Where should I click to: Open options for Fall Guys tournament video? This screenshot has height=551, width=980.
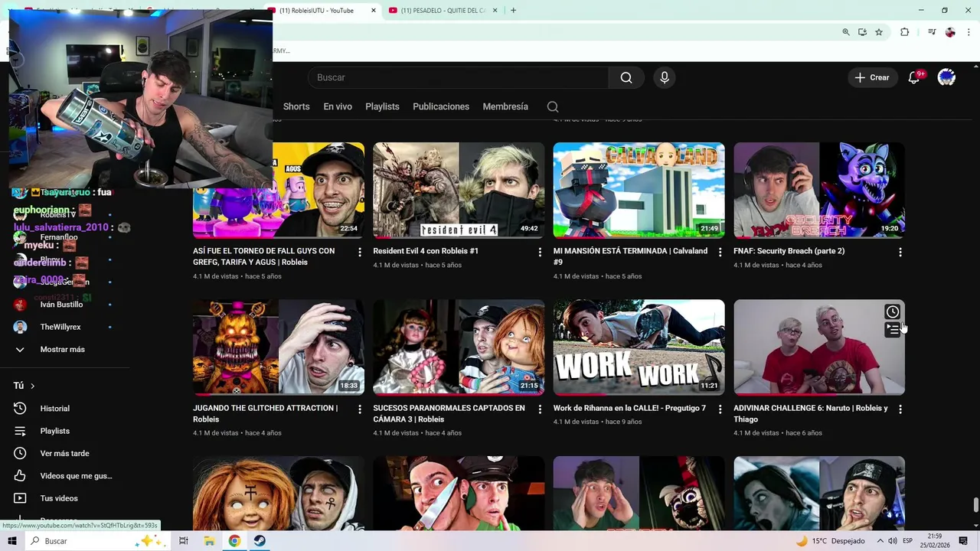click(x=360, y=252)
